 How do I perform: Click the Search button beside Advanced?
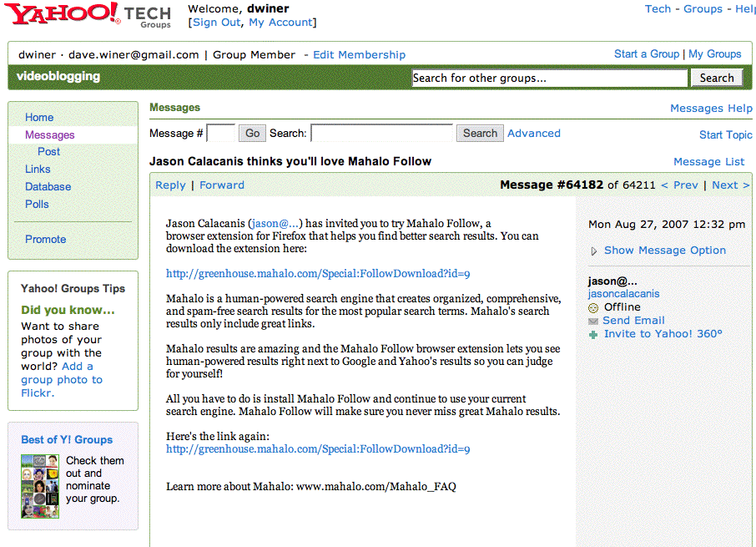pyautogui.click(x=480, y=133)
